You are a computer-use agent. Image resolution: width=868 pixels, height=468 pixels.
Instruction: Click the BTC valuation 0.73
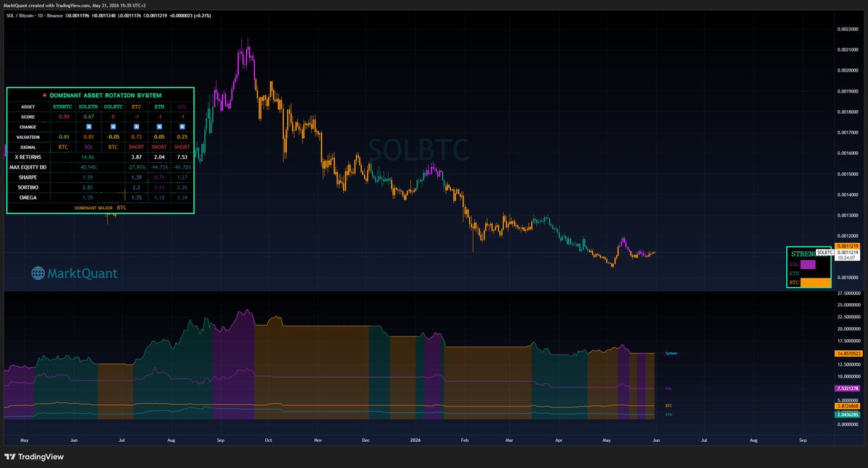click(136, 137)
